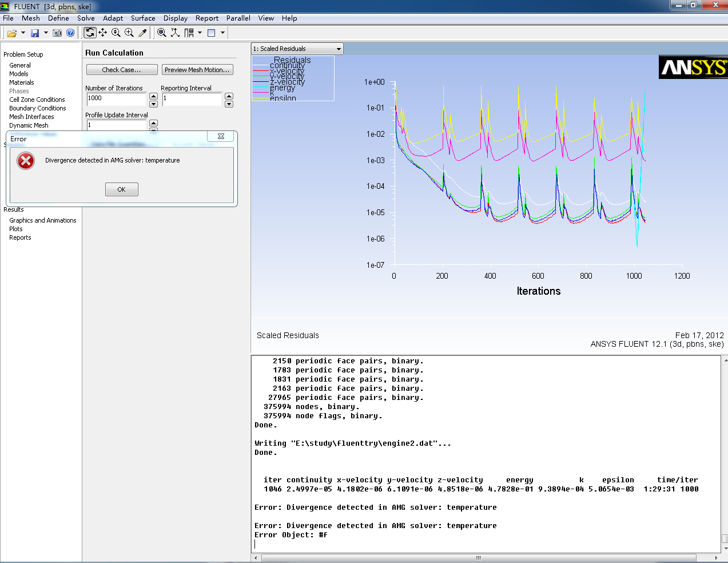Click the save floppy disk icon
The height and width of the screenshot is (563, 728).
coord(35,33)
